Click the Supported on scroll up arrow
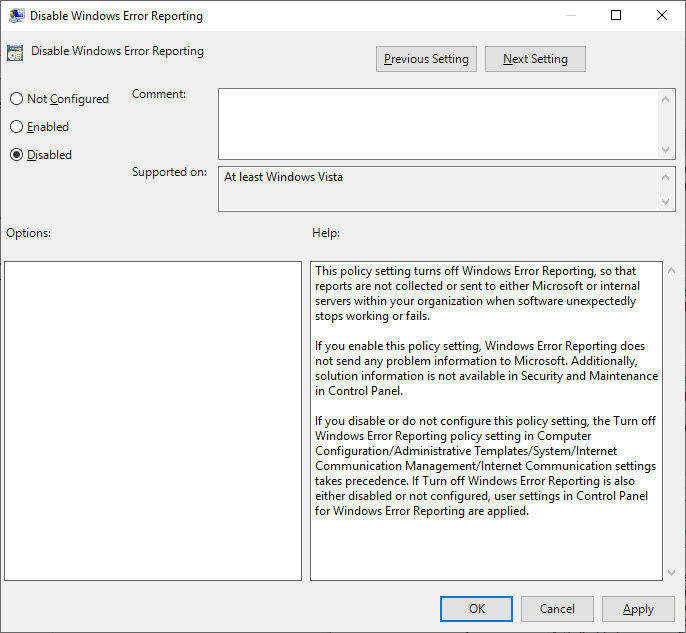Viewport: 686px width, 633px height. click(665, 177)
